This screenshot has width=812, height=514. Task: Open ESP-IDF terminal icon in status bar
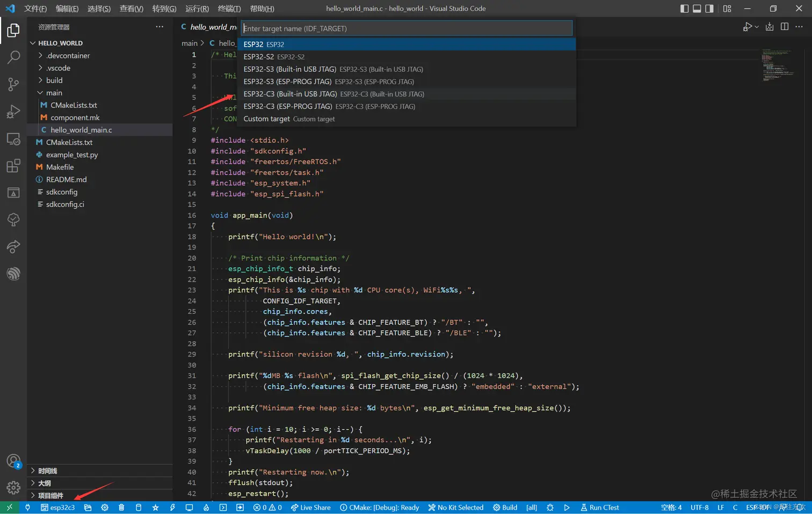tap(223, 508)
